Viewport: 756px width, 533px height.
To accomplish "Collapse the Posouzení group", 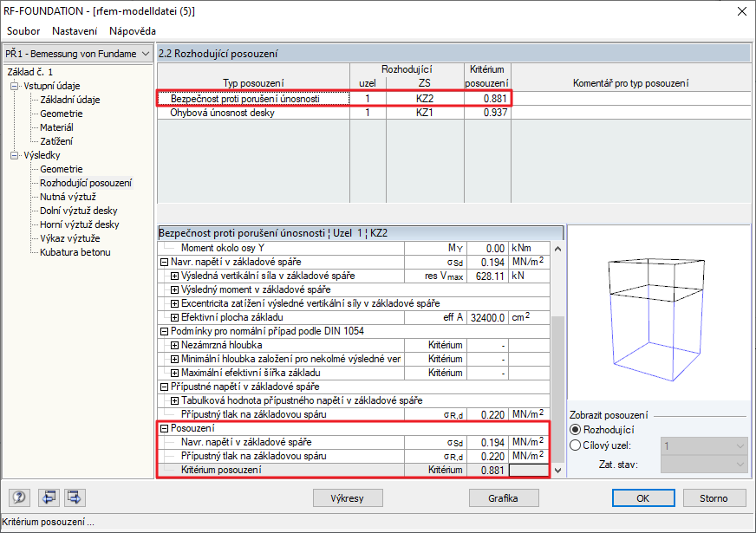I will (x=164, y=428).
